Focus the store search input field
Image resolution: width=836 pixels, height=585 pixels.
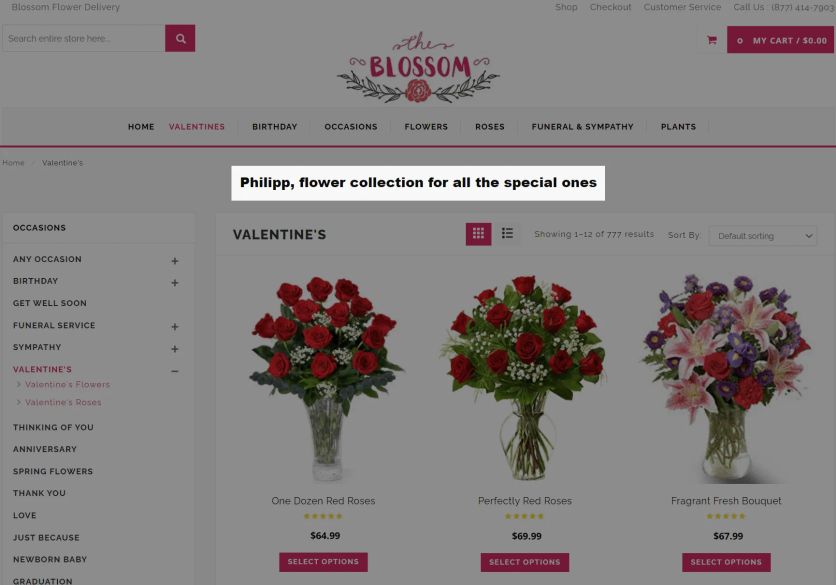coord(84,38)
